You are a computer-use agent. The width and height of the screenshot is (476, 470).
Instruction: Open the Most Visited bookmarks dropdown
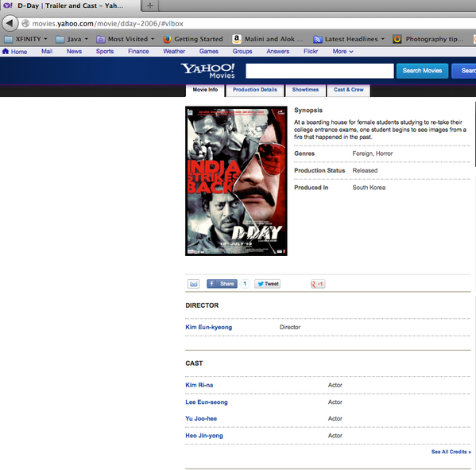click(126, 39)
